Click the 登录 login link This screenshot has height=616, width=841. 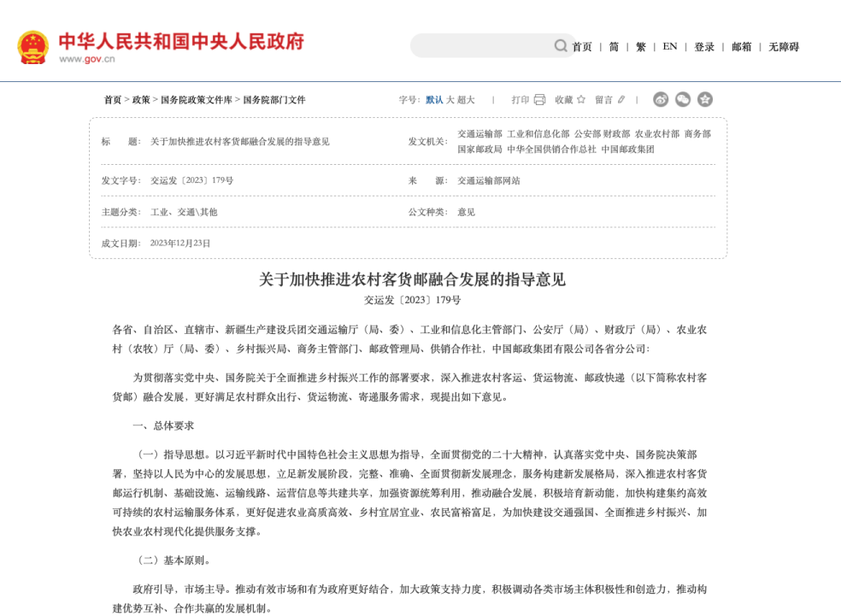(704, 47)
